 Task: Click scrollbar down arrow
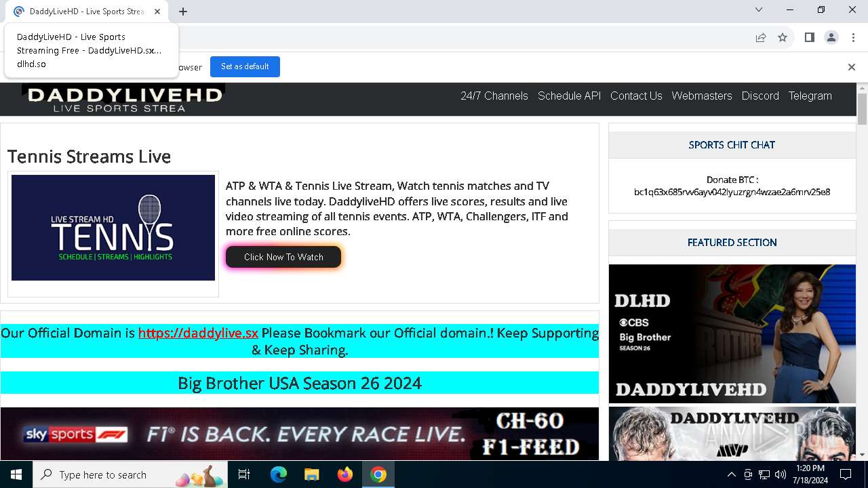tap(862, 455)
